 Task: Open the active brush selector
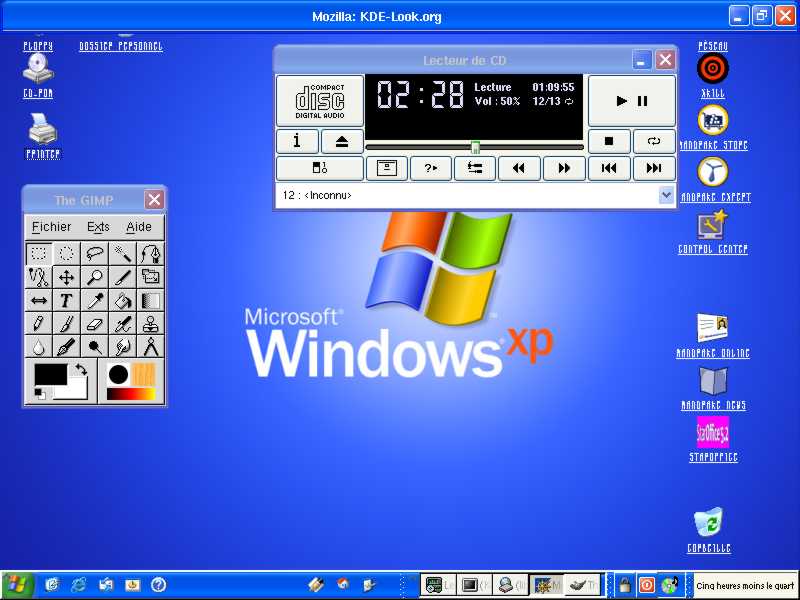(x=118, y=374)
